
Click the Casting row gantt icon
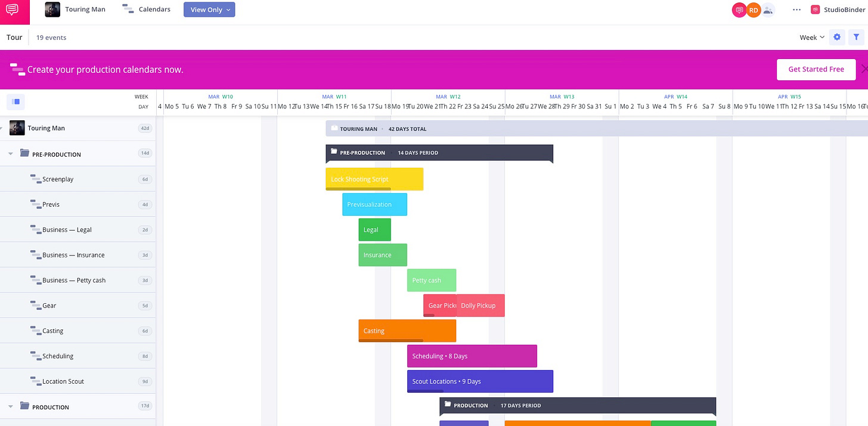(x=35, y=330)
